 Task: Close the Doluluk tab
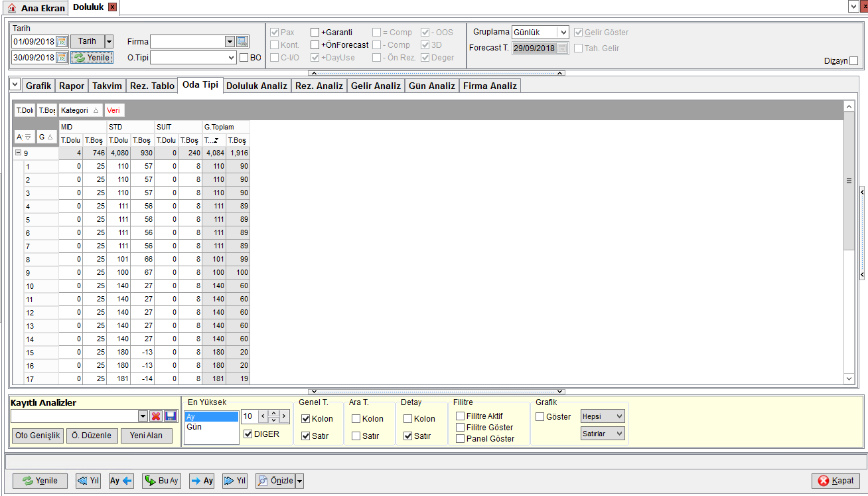point(112,7)
